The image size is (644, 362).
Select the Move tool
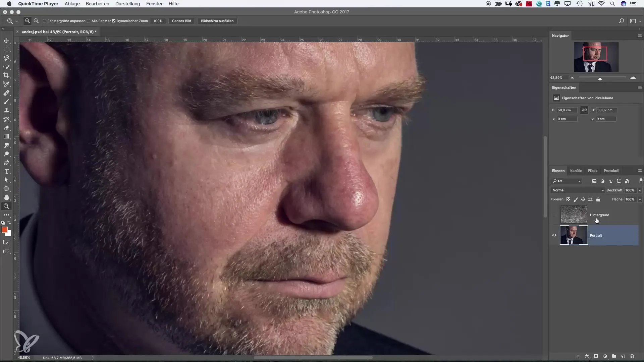tap(6, 41)
